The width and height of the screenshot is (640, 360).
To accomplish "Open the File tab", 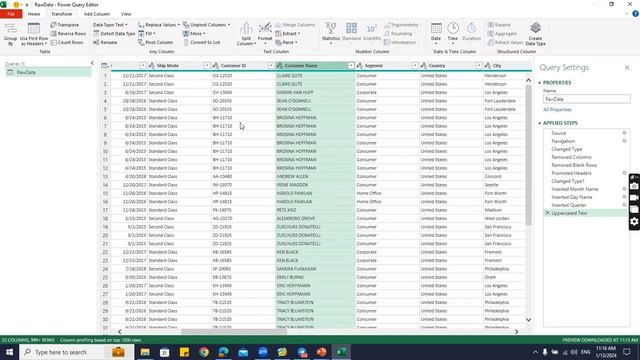I will (x=11, y=14).
